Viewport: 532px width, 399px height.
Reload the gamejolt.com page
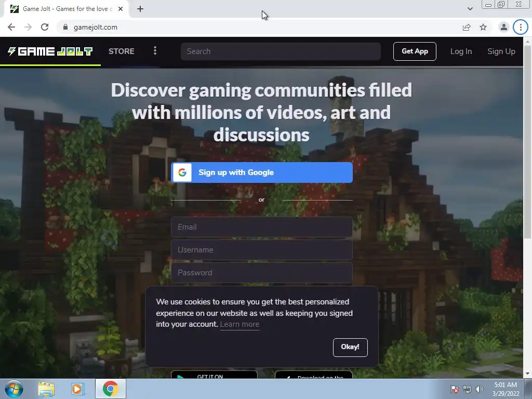[x=45, y=27]
